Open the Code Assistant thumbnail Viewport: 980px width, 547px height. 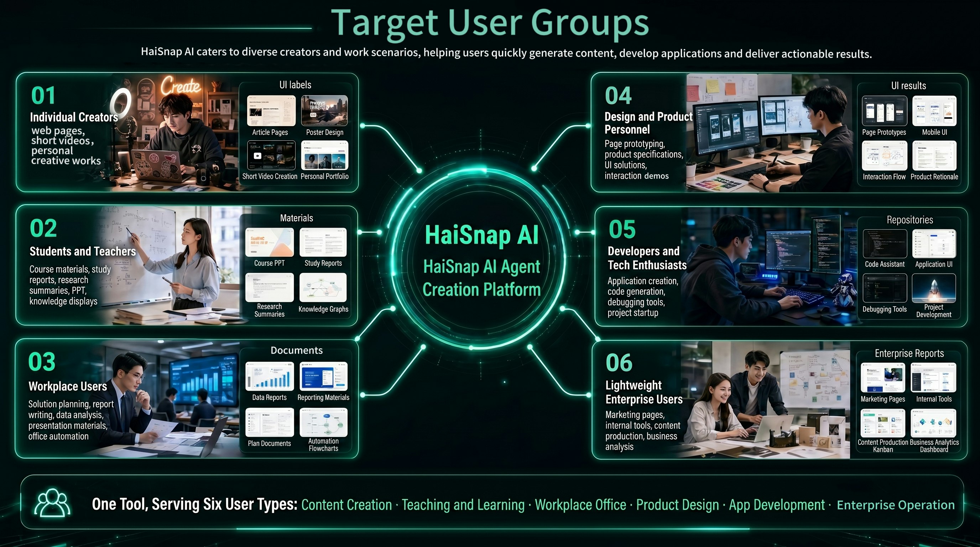point(885,244)
